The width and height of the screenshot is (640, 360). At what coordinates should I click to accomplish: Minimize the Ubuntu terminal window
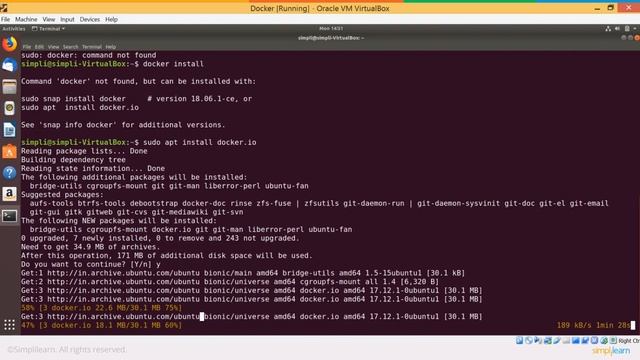pos(623,38)
